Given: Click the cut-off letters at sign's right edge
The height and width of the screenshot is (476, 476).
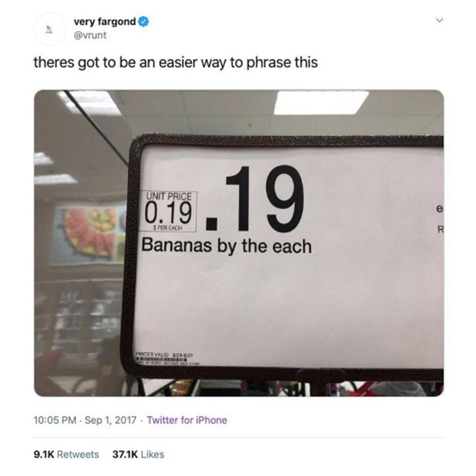Looking at the screenshot, I should click(440, 219).
